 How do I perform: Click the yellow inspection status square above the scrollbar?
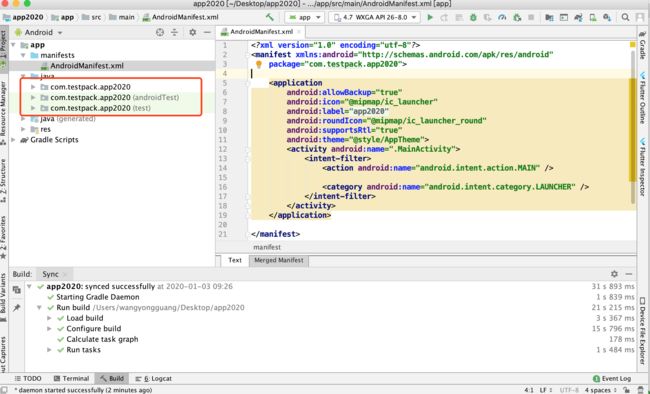coord(633,44)
